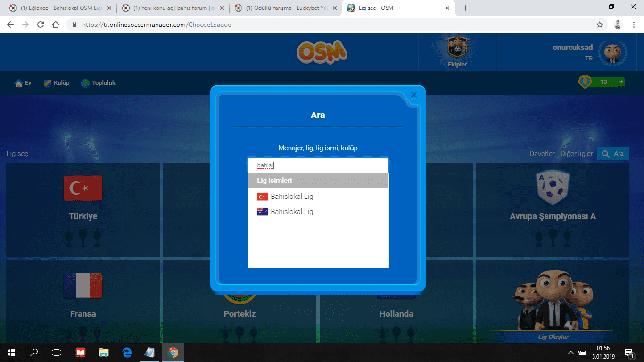
Task: Click the Portekiz league label
Action: 239,314
